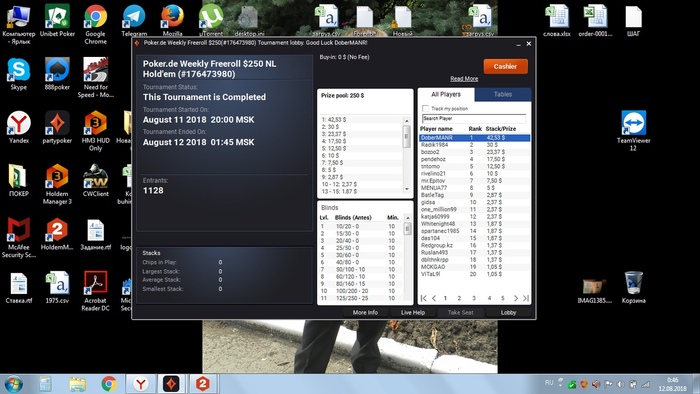The image size is (700, 394).
Task: Go to player list page 3
Action: coord(474,298)
